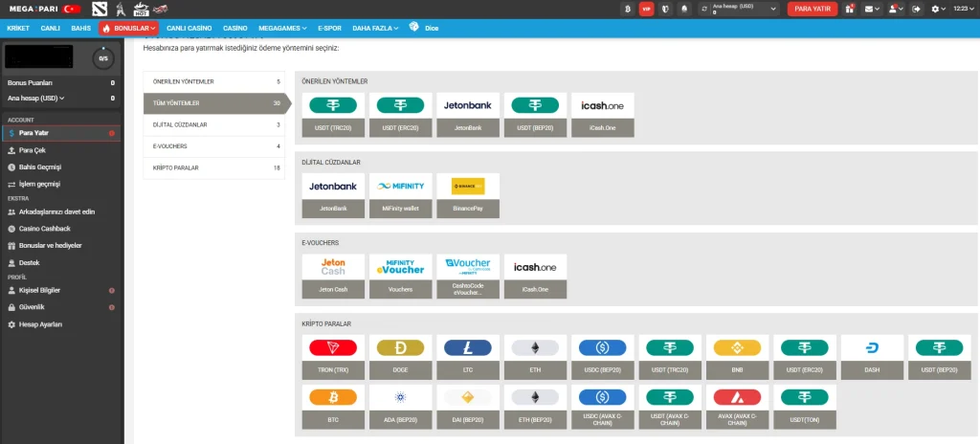This screenshot has width=980, height=444.
Task: Expand the DAHA FAZLA dropdown
Action: [375, 28]
